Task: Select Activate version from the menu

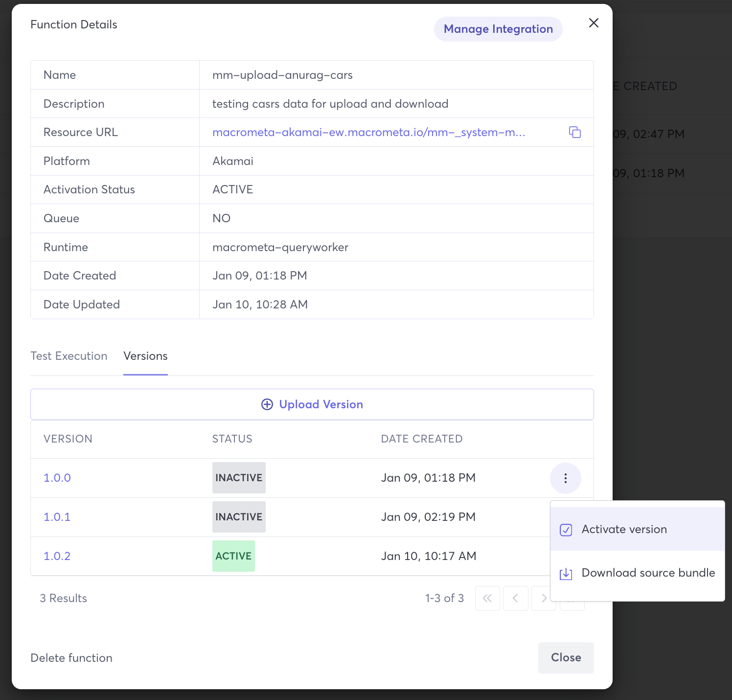Action: click(x=624, y=529)
